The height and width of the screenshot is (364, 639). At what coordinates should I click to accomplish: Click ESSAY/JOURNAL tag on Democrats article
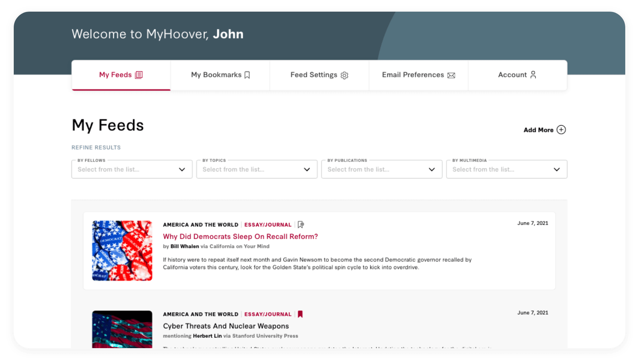click(x=268, y=225)
